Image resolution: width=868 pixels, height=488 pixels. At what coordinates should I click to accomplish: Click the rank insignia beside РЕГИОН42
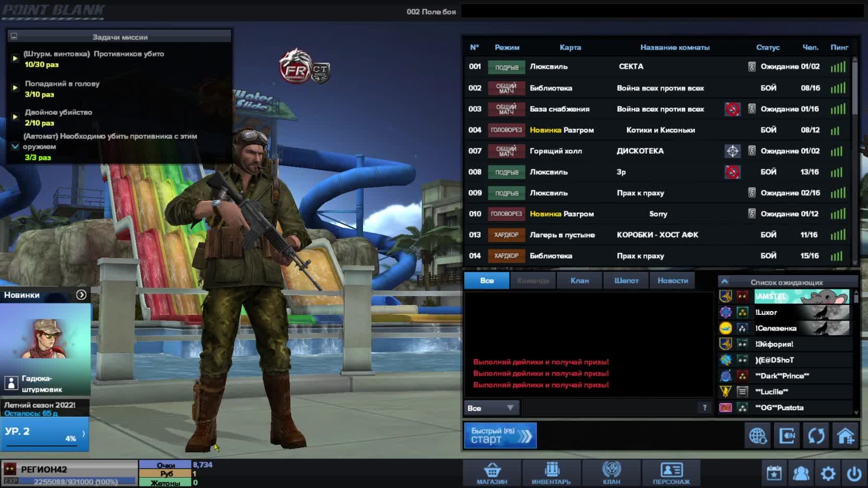[x=10, y=469]
